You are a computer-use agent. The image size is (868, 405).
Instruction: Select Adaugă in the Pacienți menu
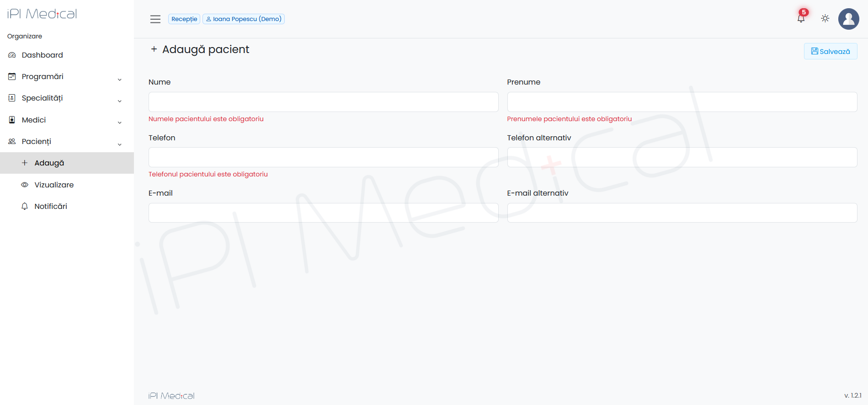pyautogui.click(x=49, y=163)
